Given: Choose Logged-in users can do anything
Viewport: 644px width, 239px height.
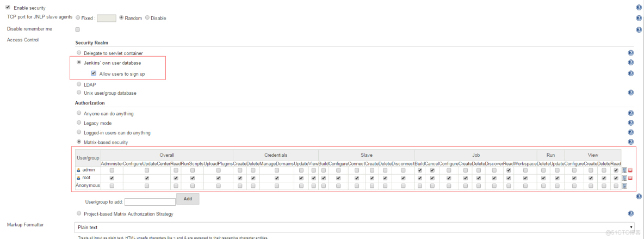Looking at the screenshot, I should [x=79, y=132].
